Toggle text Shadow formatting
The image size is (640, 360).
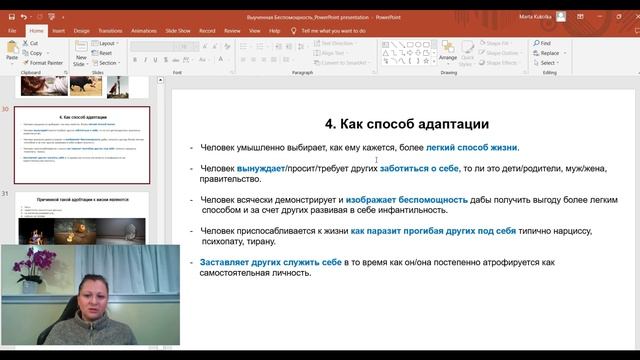click(166, 60)
